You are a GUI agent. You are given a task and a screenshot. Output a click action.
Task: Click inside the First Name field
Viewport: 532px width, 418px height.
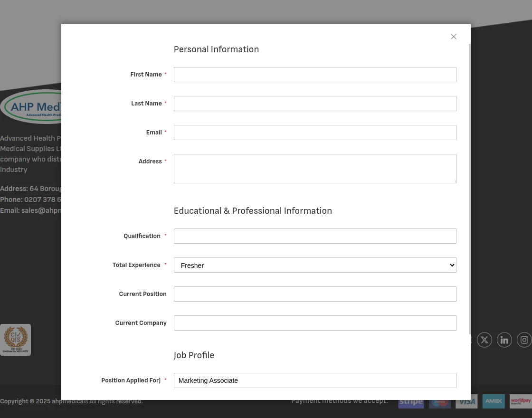tap(315, 75)
